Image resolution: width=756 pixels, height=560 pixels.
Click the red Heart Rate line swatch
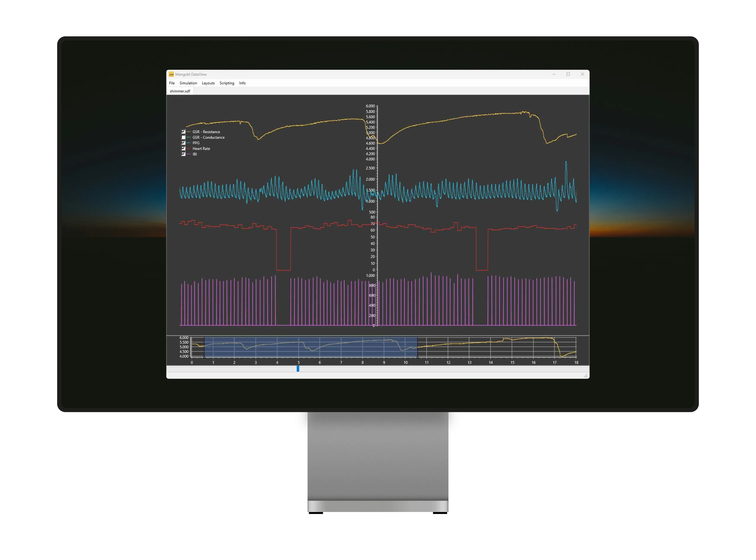(188, 148)
